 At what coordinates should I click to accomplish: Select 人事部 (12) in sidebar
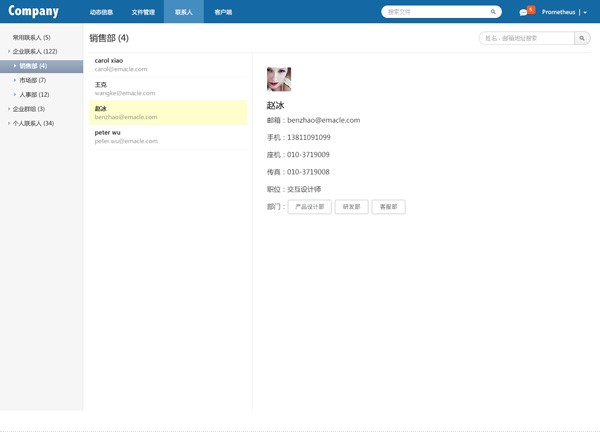pyautogui.click(x=34, y=95)
